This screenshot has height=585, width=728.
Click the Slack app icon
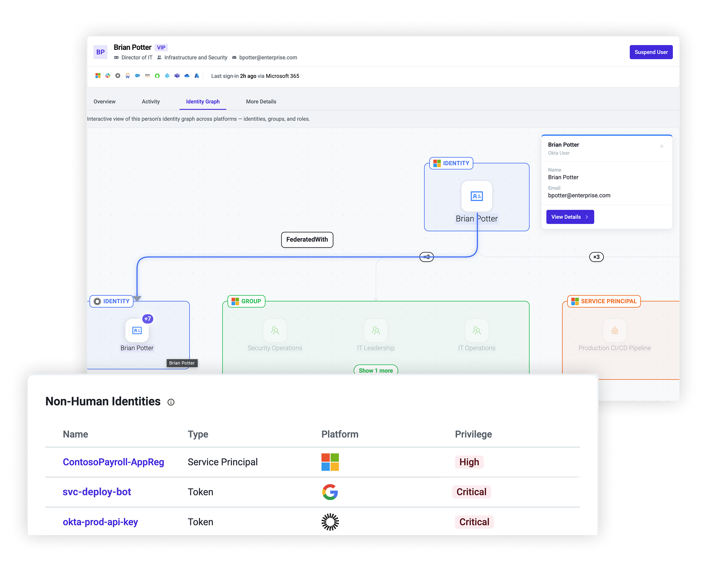pos(108,76)
